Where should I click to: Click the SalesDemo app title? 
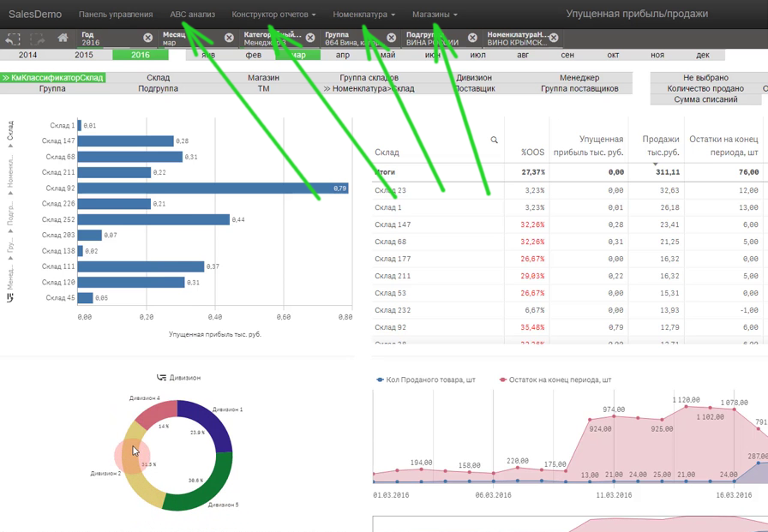(x=35, y=15)
